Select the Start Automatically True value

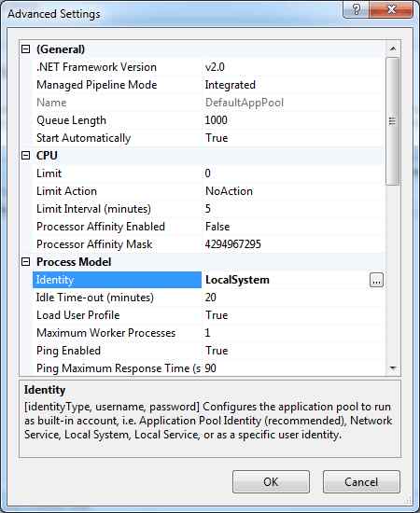tap(217, 138)
